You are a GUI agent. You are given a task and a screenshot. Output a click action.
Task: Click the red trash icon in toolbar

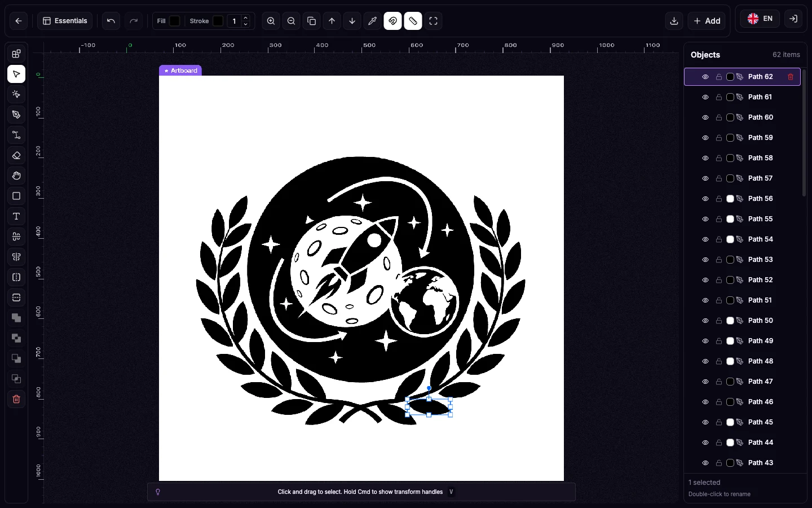coord(16,399)
